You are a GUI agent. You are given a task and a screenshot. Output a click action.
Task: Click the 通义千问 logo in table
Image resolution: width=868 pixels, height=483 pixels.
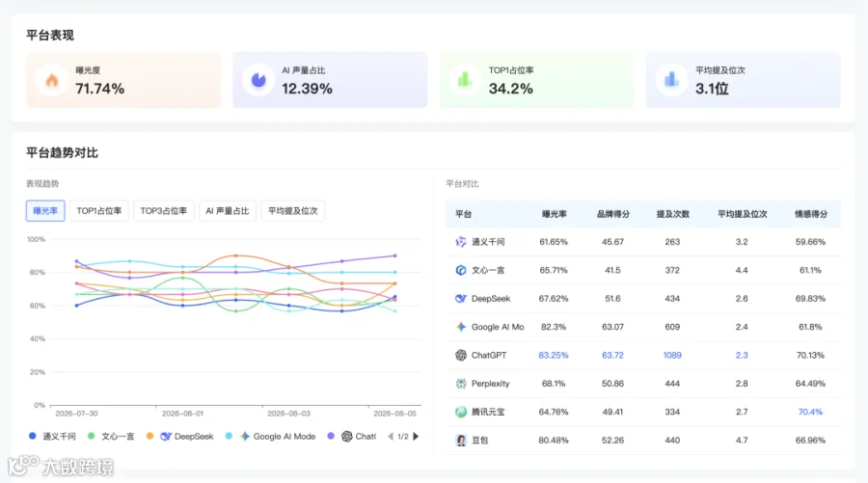461,242
